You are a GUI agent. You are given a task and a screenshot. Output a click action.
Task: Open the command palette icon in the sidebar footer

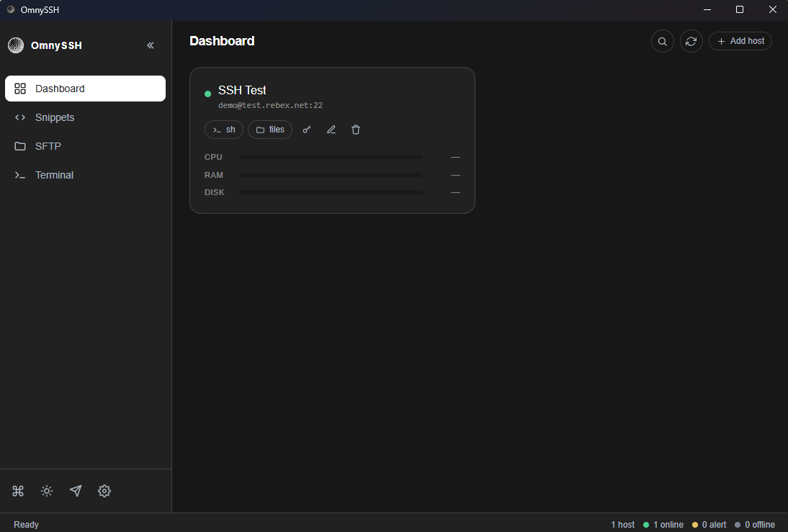pyautogui.click(x=18, y=491)
